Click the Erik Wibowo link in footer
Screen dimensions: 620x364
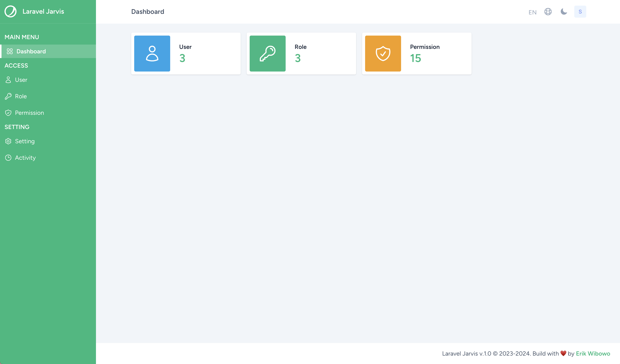(593, 353)
